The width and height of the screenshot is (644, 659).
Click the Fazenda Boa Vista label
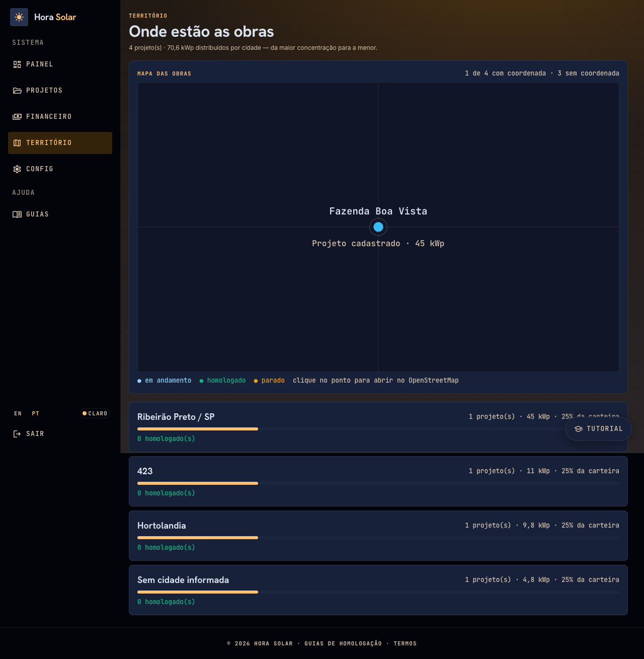(378, 211)
